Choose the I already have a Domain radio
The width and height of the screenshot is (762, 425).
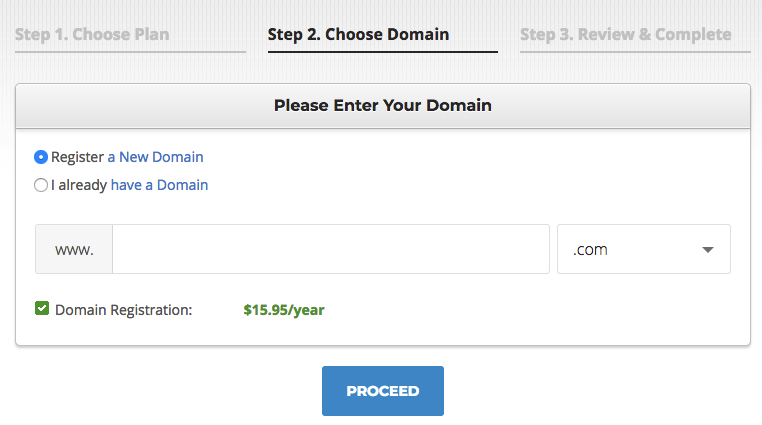click(41, 185)
